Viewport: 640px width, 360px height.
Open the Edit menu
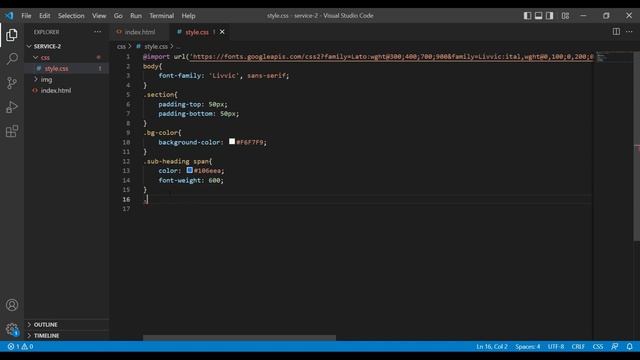click(44, 16)
